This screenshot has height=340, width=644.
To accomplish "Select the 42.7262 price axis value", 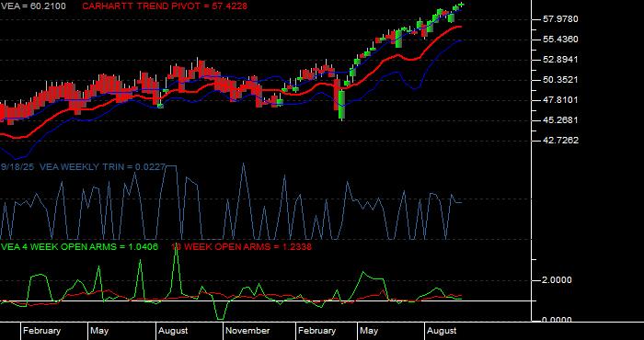I will 560,141.
